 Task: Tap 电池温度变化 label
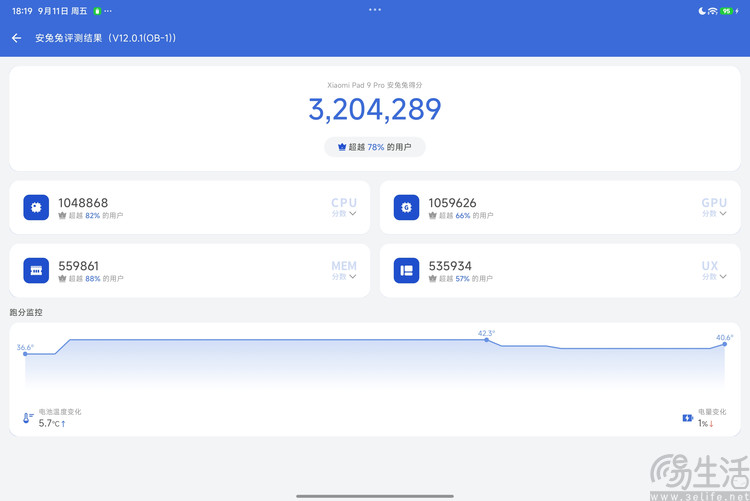[x=60, y=412]
